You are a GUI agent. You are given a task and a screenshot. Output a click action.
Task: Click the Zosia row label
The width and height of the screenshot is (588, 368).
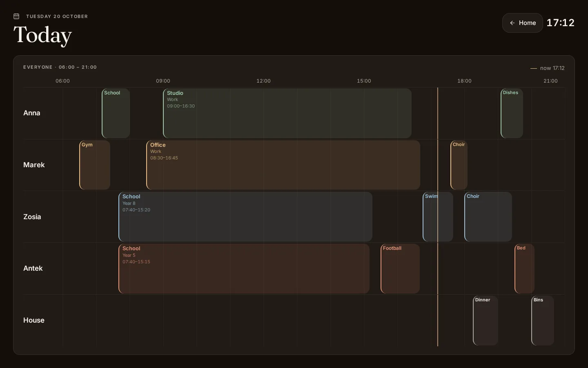pos(32,217)
